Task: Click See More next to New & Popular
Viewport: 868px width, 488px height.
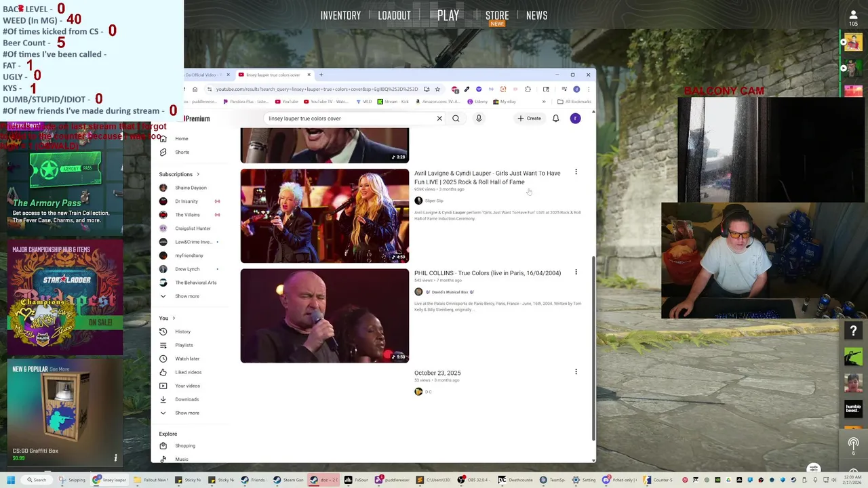Action: pos(59,369)
